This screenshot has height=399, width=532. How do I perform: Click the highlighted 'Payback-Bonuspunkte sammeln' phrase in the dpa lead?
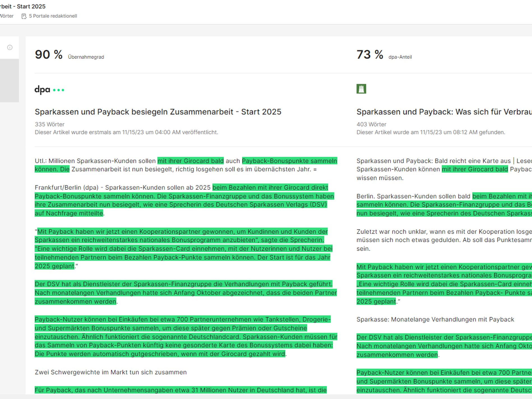[290, 161]
